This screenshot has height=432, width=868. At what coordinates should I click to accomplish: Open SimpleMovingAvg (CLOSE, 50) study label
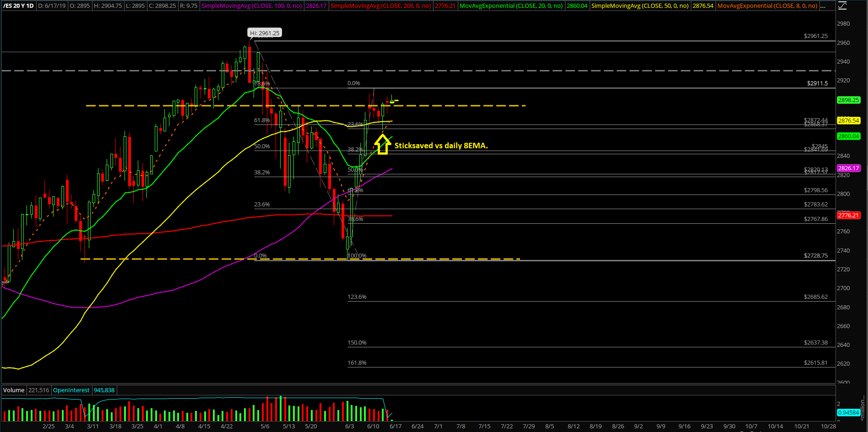(x=640, y=6)
